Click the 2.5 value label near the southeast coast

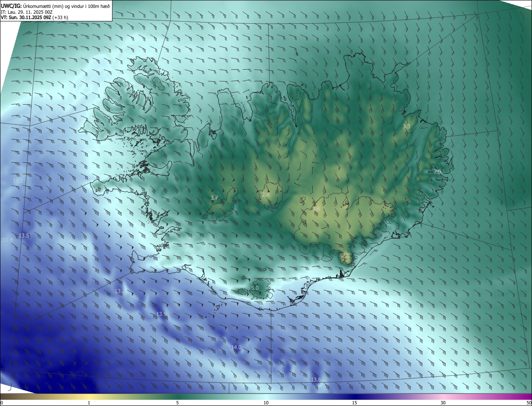[x=345, y=256]
